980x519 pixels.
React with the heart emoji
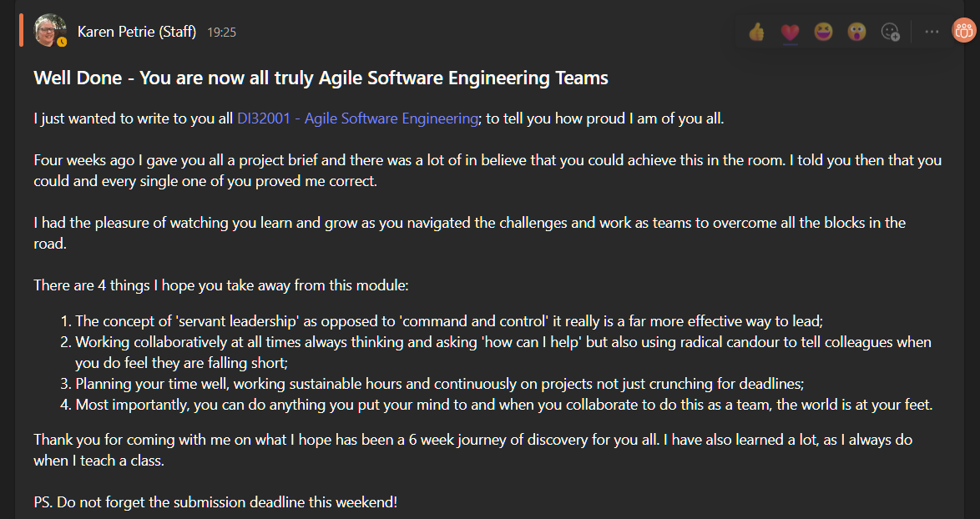point(790,31)
